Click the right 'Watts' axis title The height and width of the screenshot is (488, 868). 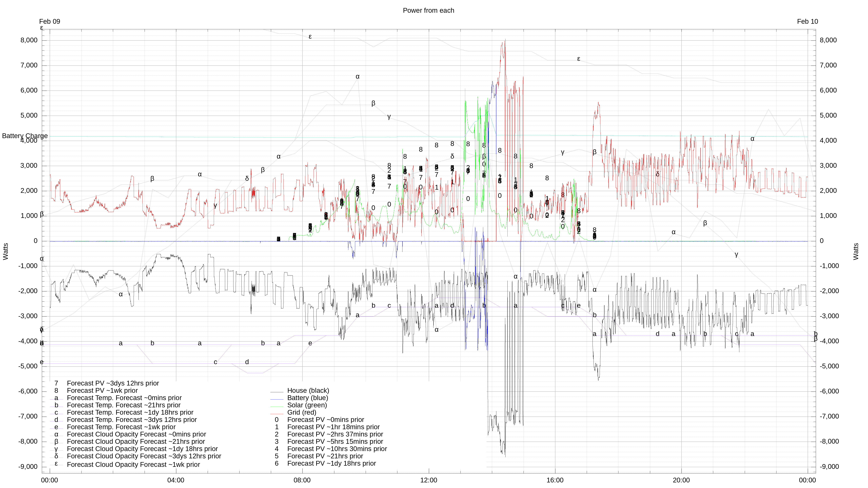click(x=856, y=252)
